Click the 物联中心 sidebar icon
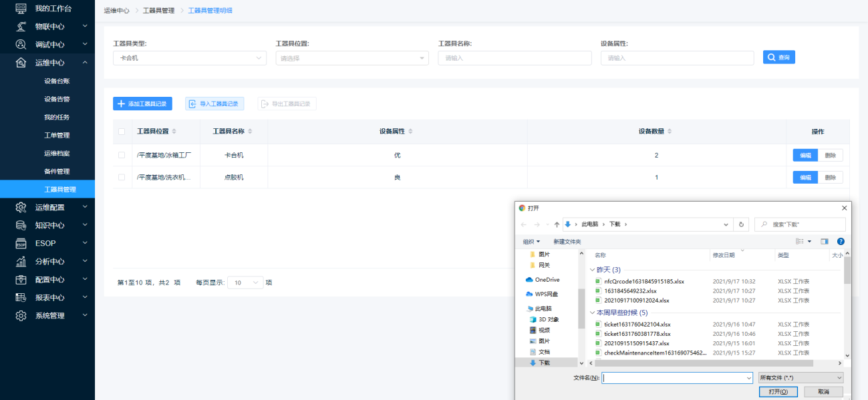Screen dimensions: 868x400 coord(21,26)
